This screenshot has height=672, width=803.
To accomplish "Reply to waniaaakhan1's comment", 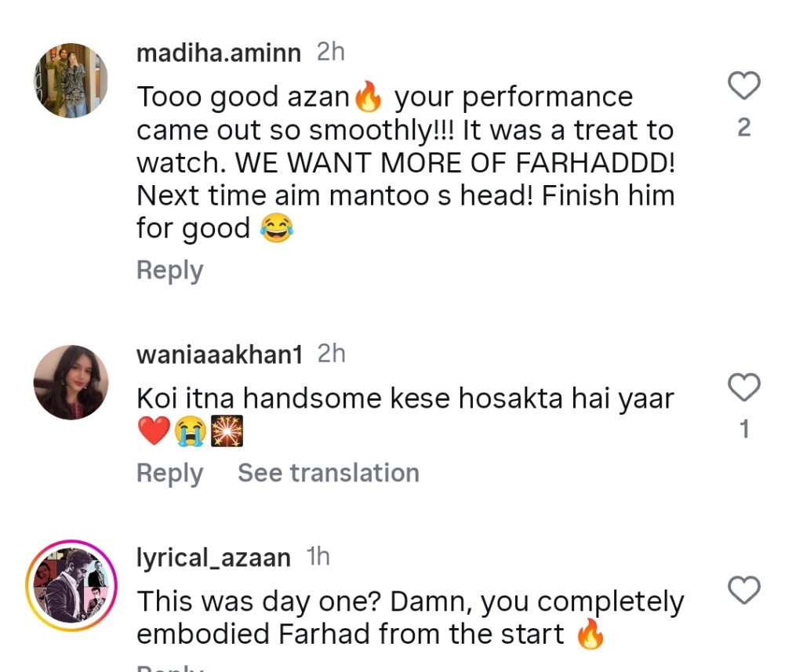I will pyautogui.click(x=169, y=473).
